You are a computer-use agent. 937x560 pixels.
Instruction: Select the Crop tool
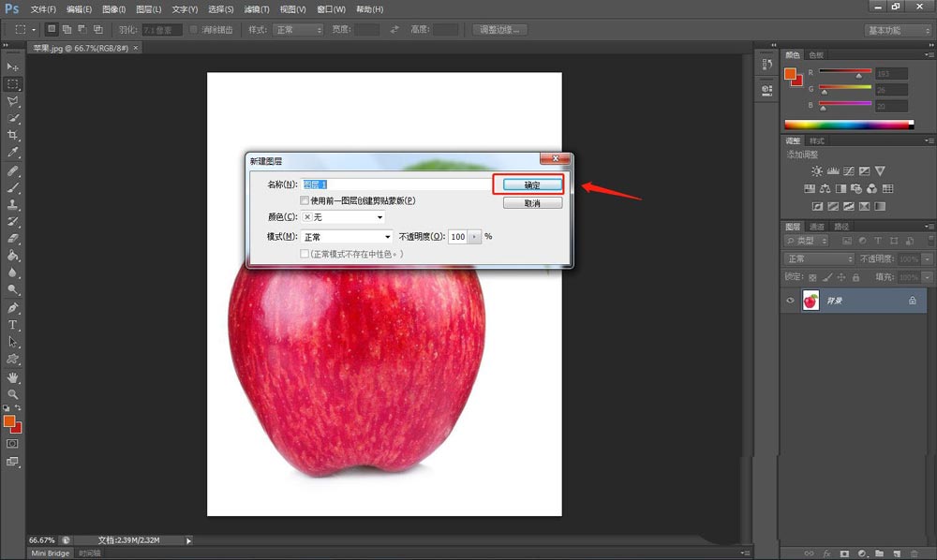(12, 136)
